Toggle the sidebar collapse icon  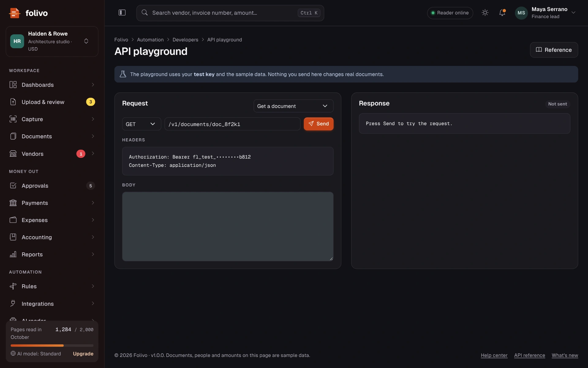tap(122, 13)
